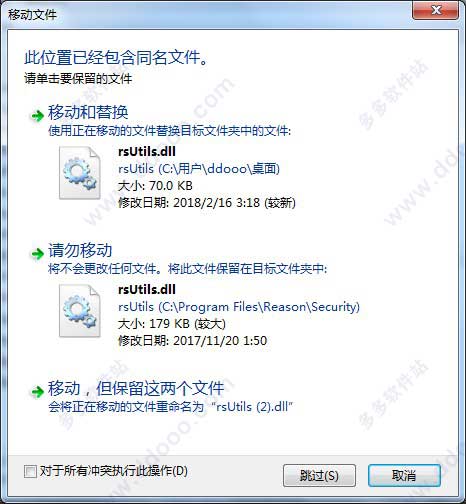Image resolution: width=466 pixels, height=504 pixels.
Task: Tick the 对于所有冲突执行此操作 checkbox
Action: click(x=30, y=471)
